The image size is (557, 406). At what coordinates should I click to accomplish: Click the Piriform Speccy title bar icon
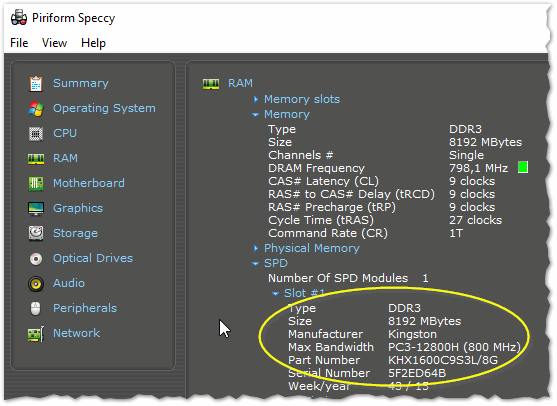click(19, 17)
